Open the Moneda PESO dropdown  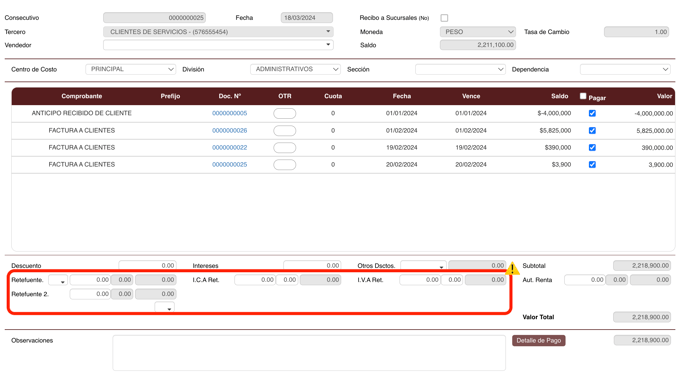tap(477, 32)
